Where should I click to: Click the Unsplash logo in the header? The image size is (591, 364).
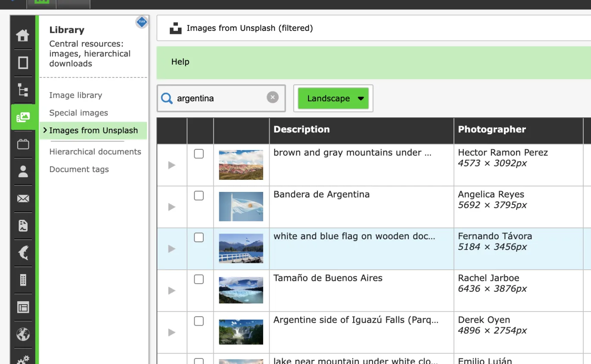175,28
